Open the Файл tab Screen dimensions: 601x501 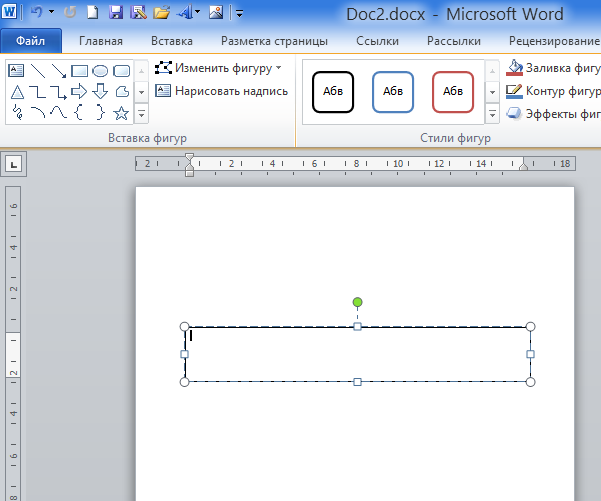click(x=31, y=41)
